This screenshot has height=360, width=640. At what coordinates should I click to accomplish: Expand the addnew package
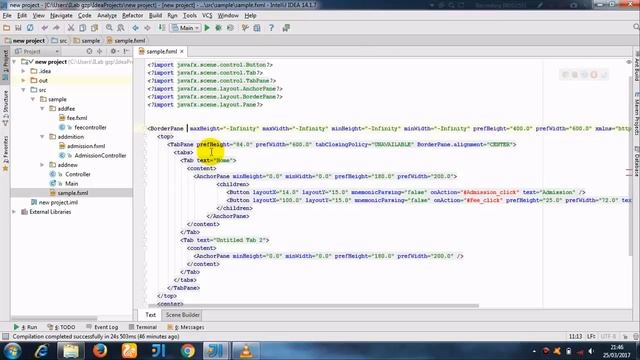pos(42,165)
